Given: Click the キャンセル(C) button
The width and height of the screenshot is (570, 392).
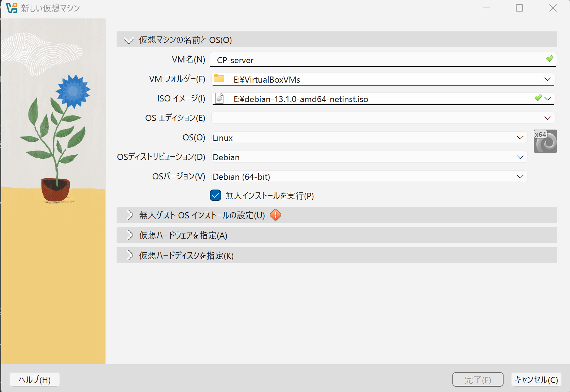Looking at the screenshot, I should [x=536, y=380].
